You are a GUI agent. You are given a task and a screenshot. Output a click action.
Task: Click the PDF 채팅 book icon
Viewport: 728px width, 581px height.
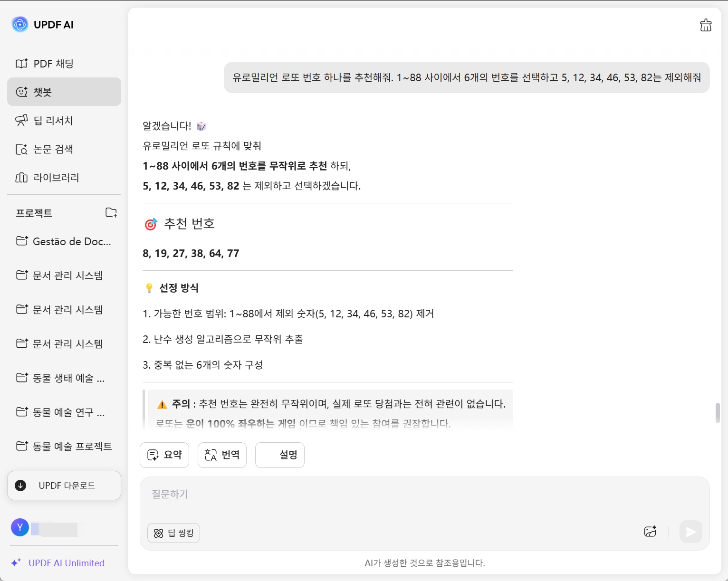(x=22, y=64)
